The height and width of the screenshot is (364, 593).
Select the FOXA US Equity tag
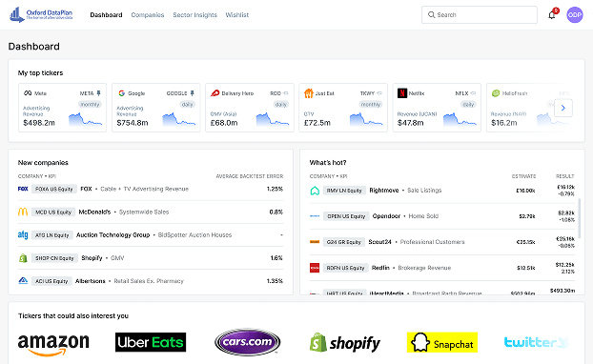pyautogui.click(x=54, y=189)
